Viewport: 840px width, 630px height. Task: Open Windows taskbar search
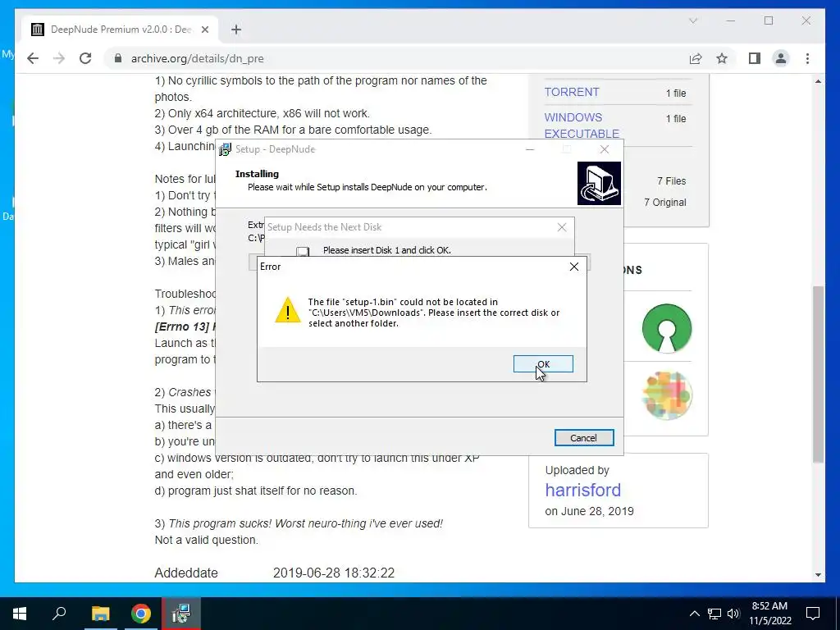pos(59,614)
